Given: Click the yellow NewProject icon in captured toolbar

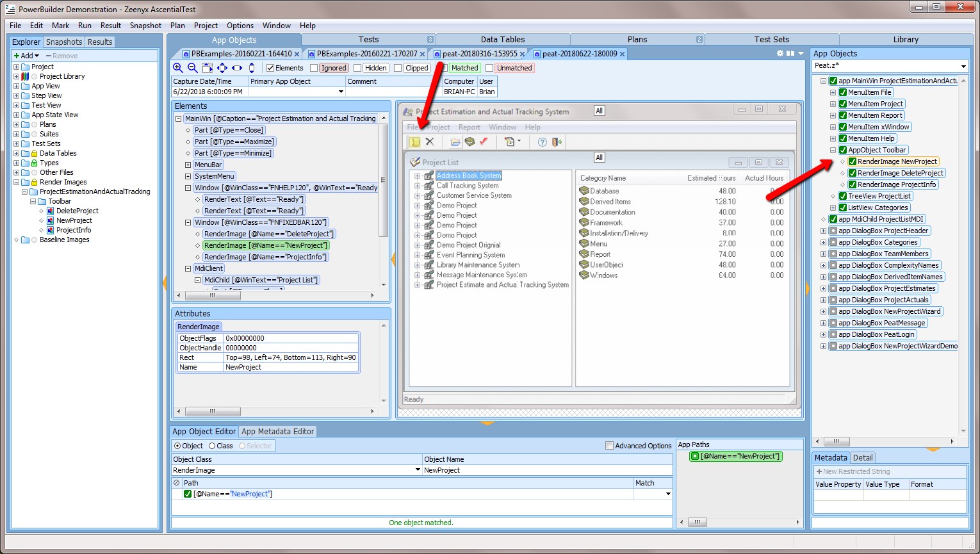Looking at the screenshot, I should tap(415, 142).
